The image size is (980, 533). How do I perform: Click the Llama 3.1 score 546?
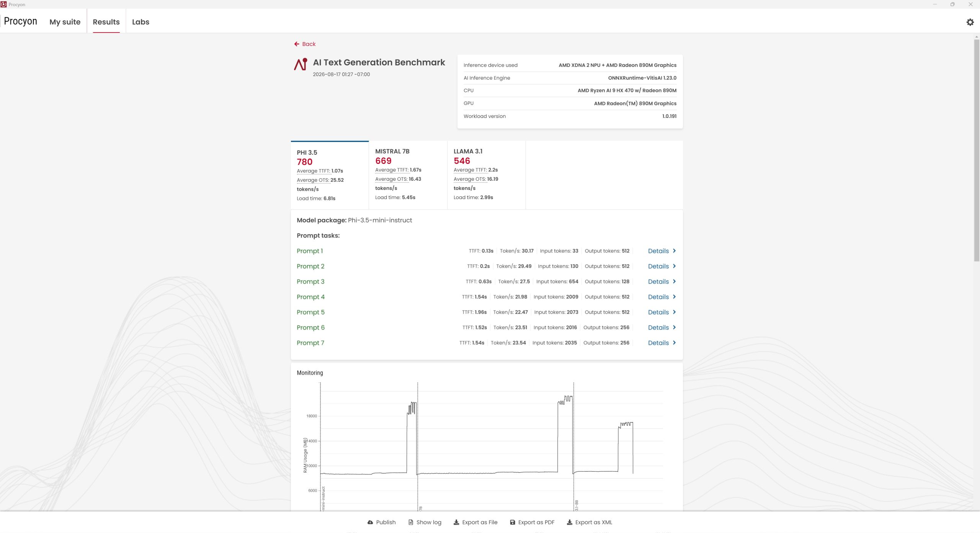coord(462,161)
